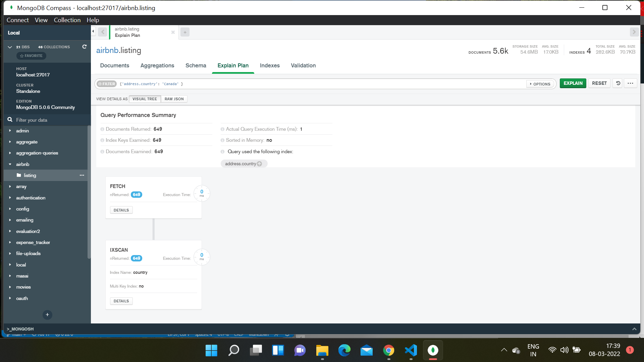Viewport: 644px width, 362px height.
Task: Open query history
Action: click(617, 83)
